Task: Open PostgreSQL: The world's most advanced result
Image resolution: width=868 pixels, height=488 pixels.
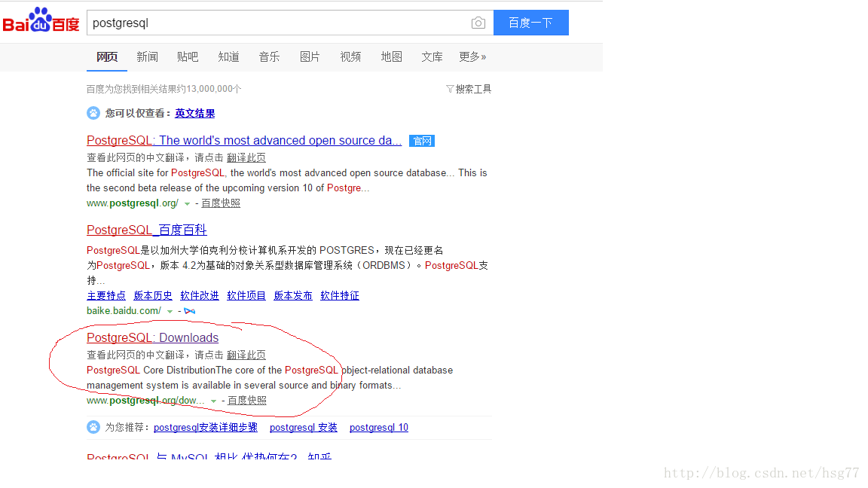Action: pos(244,141)
